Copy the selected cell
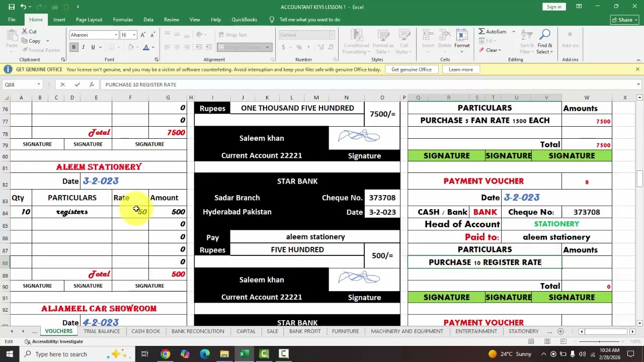The width and height of the screenshot is (644, 362). tap(30, 41)
